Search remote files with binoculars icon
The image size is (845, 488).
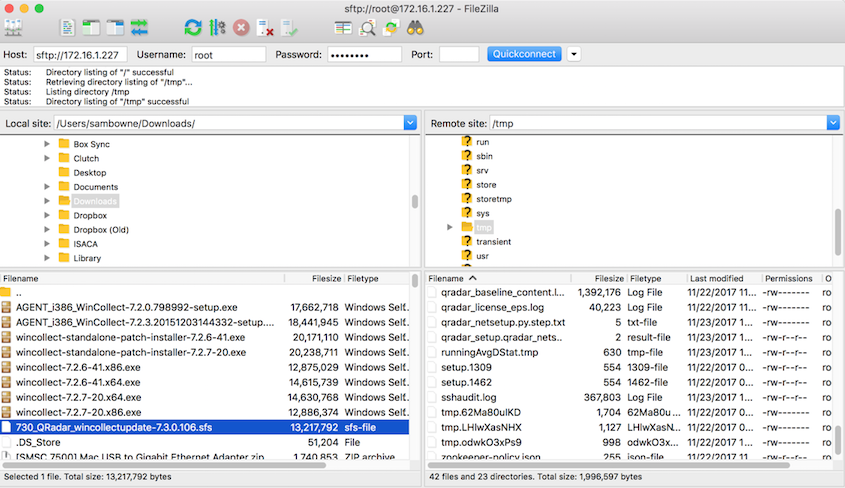point(415,27)
